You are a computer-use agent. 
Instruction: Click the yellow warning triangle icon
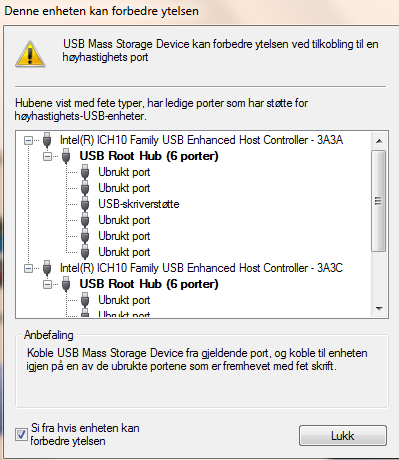pos(30,54)
